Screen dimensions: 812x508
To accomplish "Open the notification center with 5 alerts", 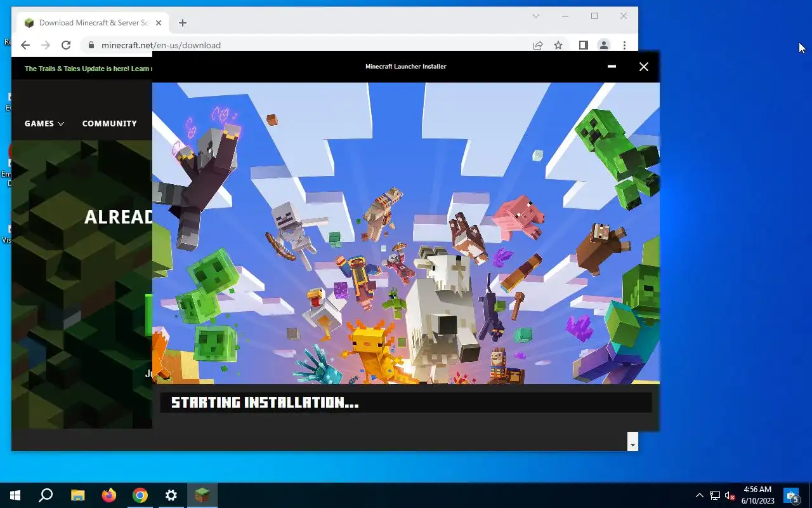I will point(792,495).
